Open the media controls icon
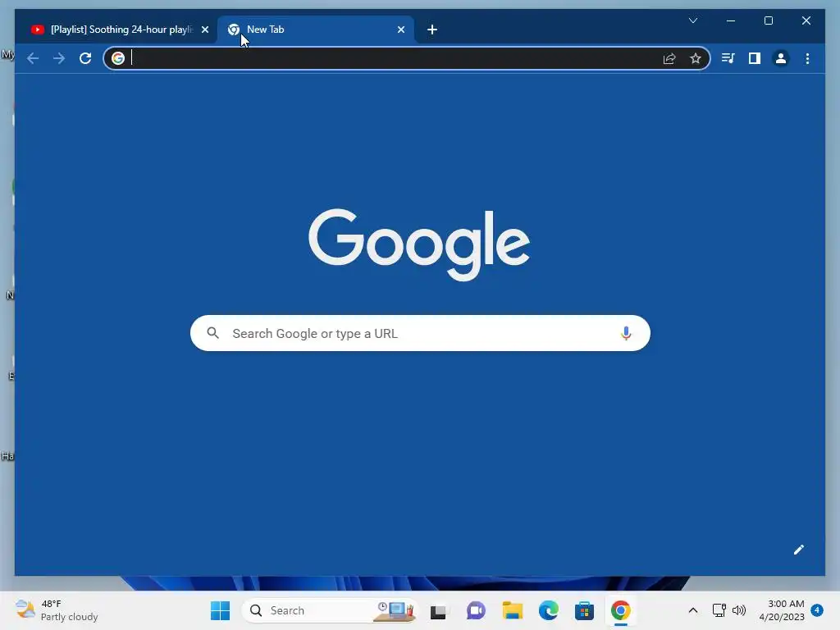The height and width of the screenshot is (630, 840). (728, 58)
